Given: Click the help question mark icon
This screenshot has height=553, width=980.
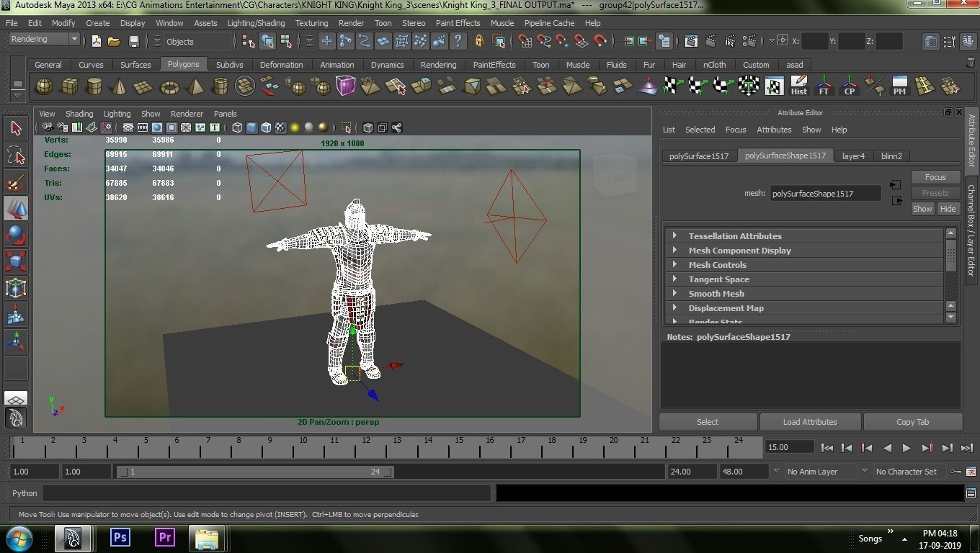Looking at the screenshot, I should point(458,42).
